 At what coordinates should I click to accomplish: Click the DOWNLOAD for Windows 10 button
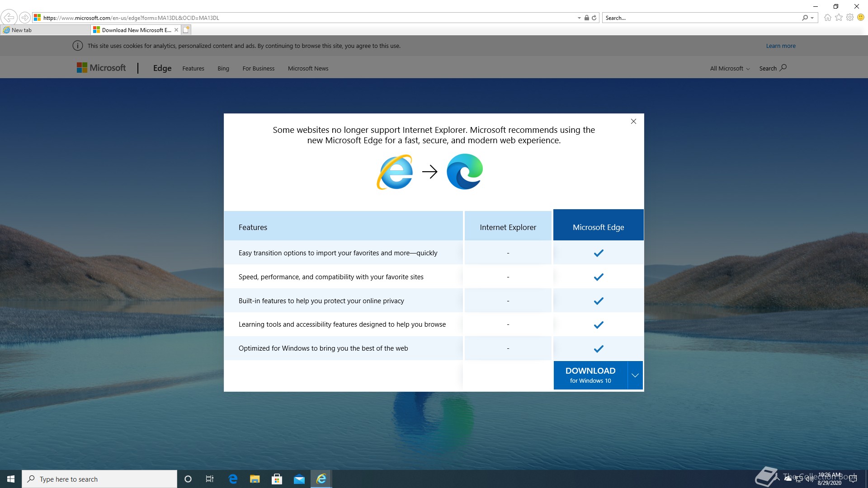(x=590, y=375)
